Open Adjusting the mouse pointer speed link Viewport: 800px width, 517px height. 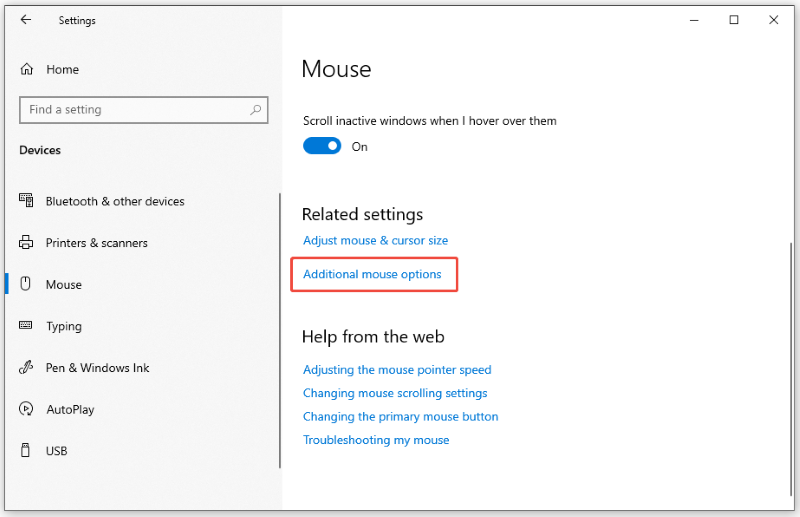click(x=397, y=370)
